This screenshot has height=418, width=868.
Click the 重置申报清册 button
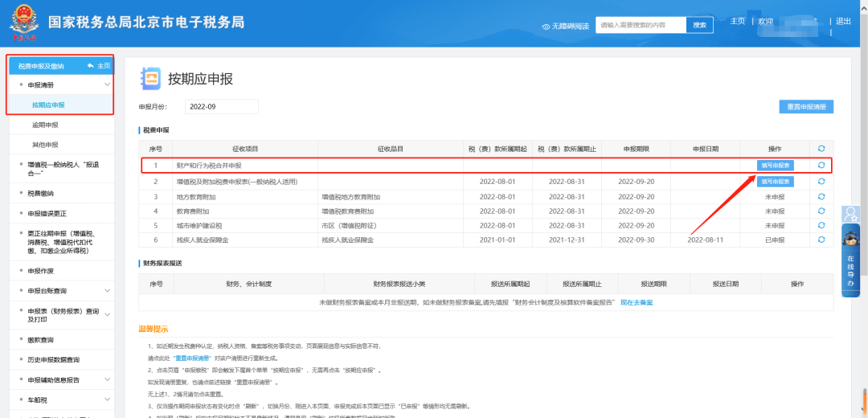coord(806,107)
